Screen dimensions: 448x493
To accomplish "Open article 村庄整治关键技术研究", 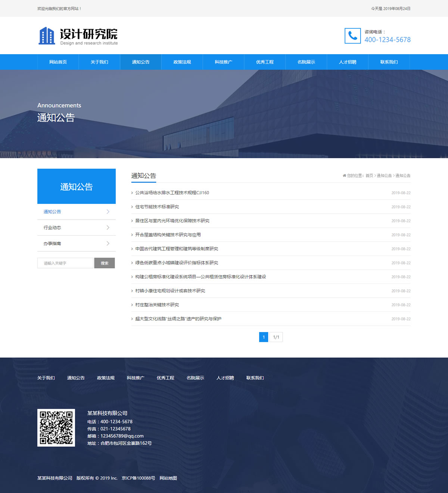I will point(157,305).
